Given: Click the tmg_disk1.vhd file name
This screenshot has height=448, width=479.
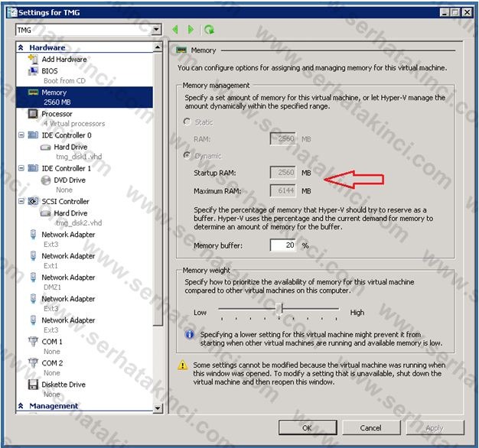Looking at the screenshot, I should pyautogui.click(x=79, y=157).
